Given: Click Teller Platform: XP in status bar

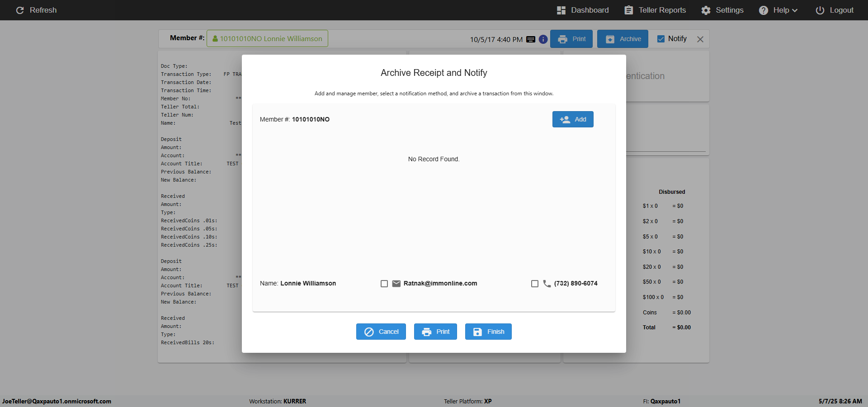Looking at the screenshot, I should 468,401.
